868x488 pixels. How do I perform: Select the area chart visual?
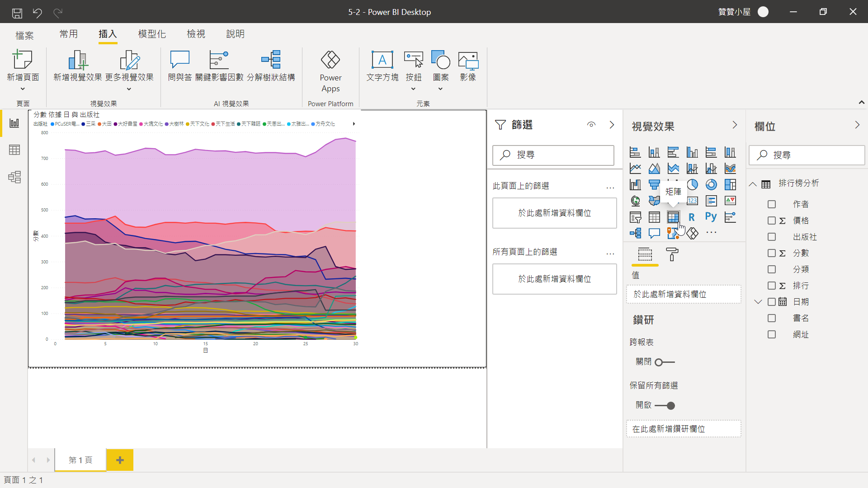click(x=654, y=169)
